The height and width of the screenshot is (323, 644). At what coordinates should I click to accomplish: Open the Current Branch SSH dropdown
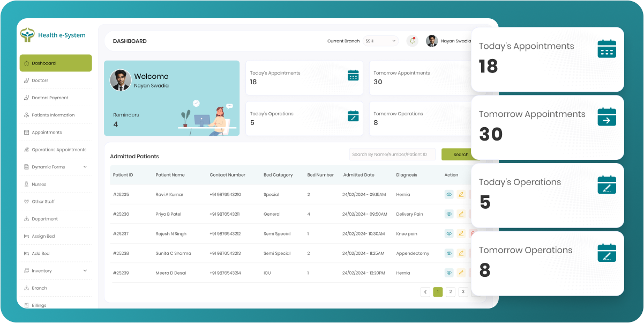(x=380, y=41)
